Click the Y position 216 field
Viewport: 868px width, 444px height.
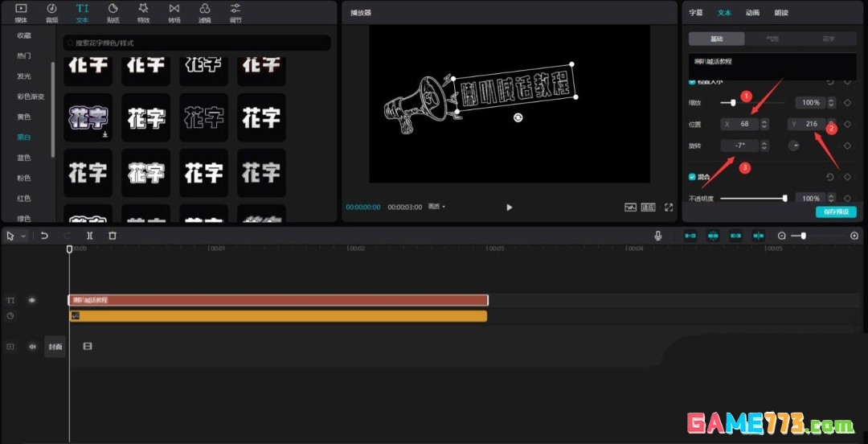[807, 124]
